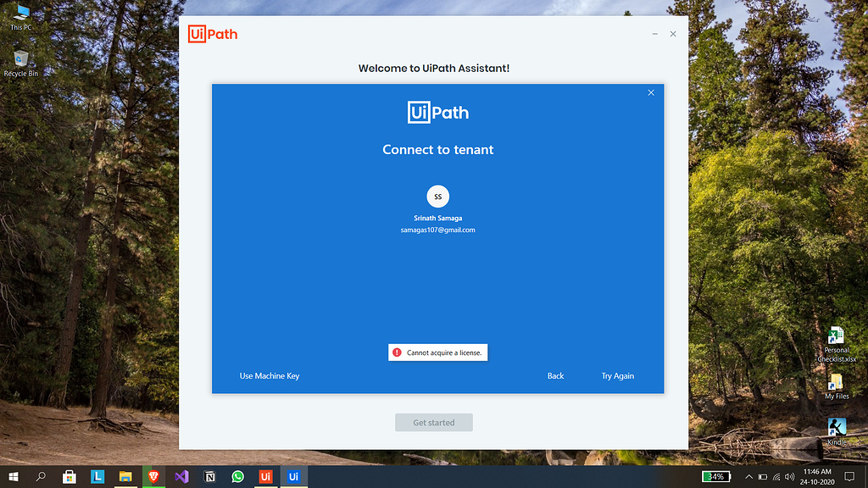This screenshot has height=488, width=868.
Task: Launch Visual Studio Code from the taskbar
Action: pyautogui.click(x=181, y=476)
